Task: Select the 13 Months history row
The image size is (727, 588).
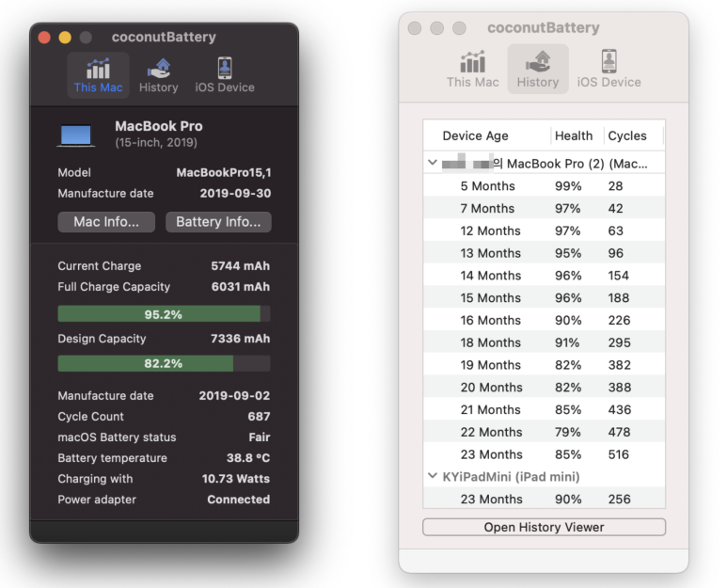Action: [x=544, y=253]
